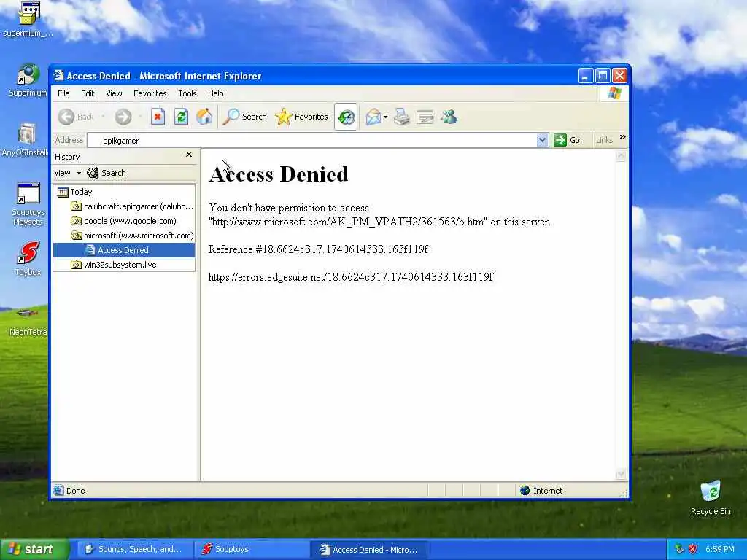Open the Favorites star toolbar button
Viewport: 747px width, 560px height.
(301, 117)
